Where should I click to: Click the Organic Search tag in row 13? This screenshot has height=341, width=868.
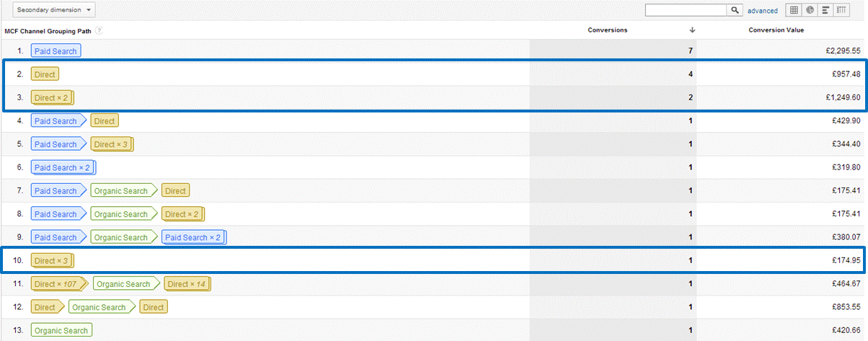[x=61, y=331]
